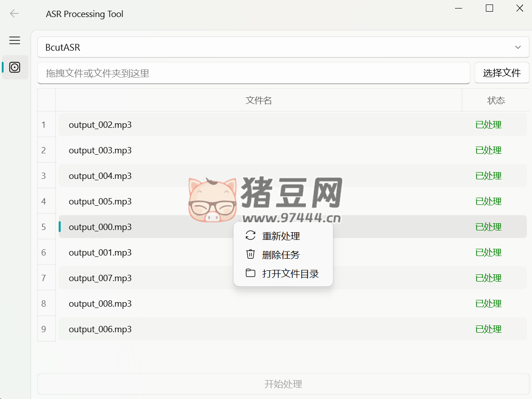Screen dimensions: 532x399
Task: Click the folder icon in the context menu
Action: tap(250, 273)
